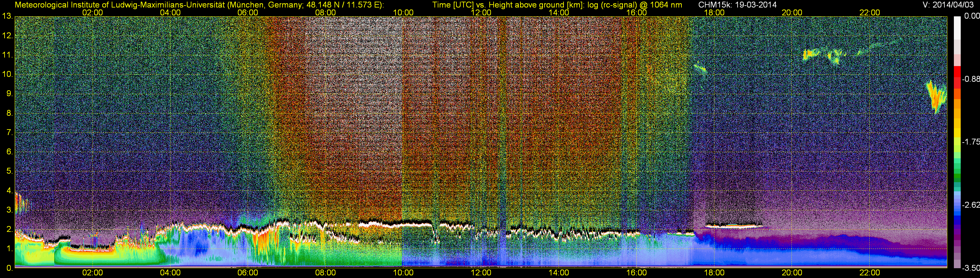Click the 16:00 label on the bottom time axis
The width and height of the screenshot is (980, 278).
pyautogui.click(x=636, y=273)
